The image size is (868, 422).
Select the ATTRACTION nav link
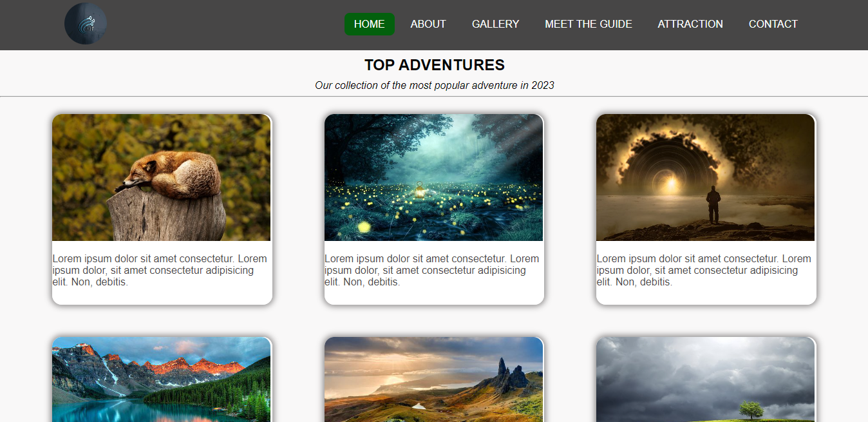click(690, 24)
